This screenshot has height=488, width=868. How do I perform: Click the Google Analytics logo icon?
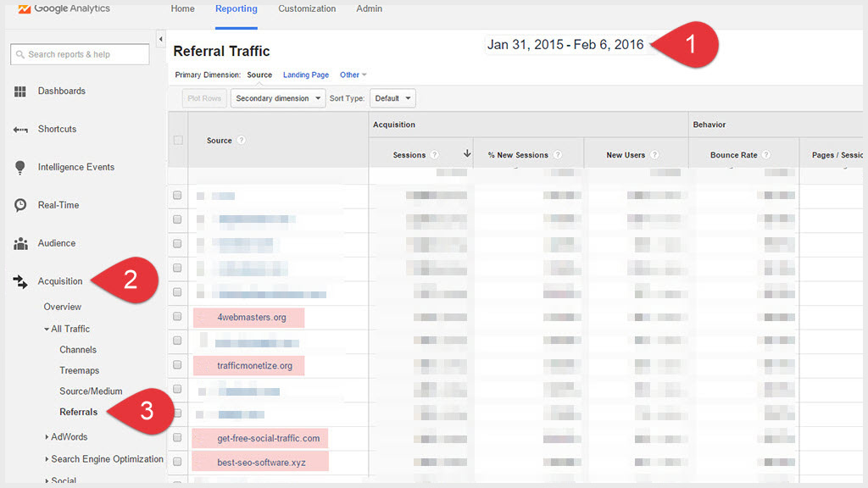tap(24, 8)
